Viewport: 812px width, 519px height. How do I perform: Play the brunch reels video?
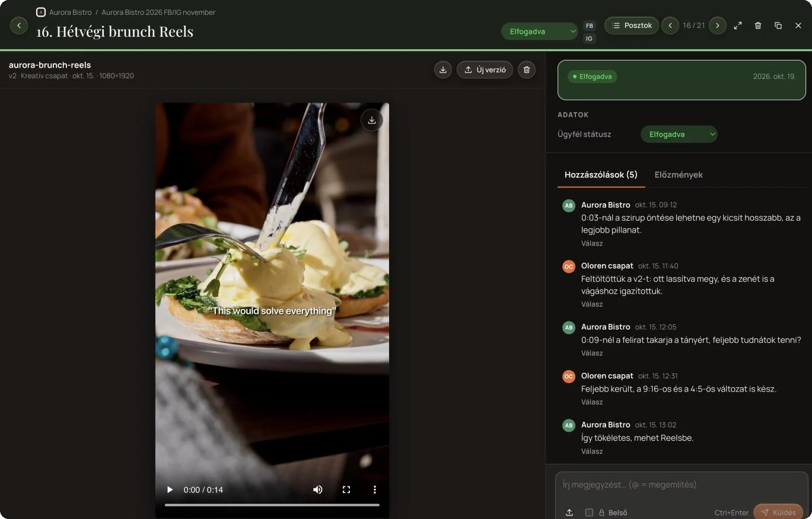coord(170,489)
